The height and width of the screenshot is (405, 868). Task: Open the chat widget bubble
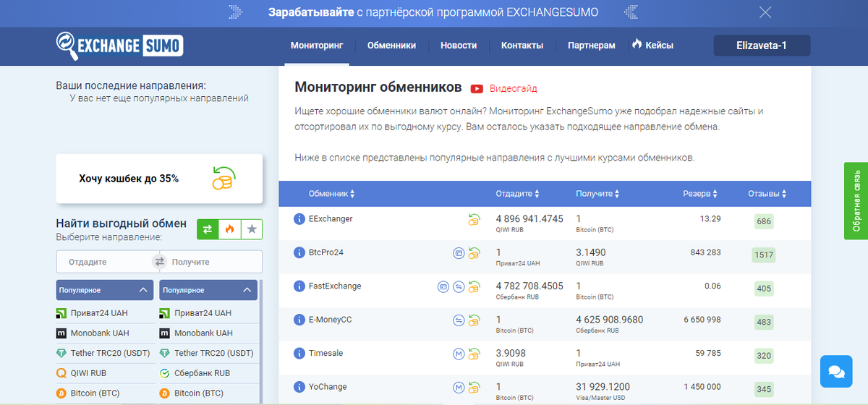coord(836,371)
